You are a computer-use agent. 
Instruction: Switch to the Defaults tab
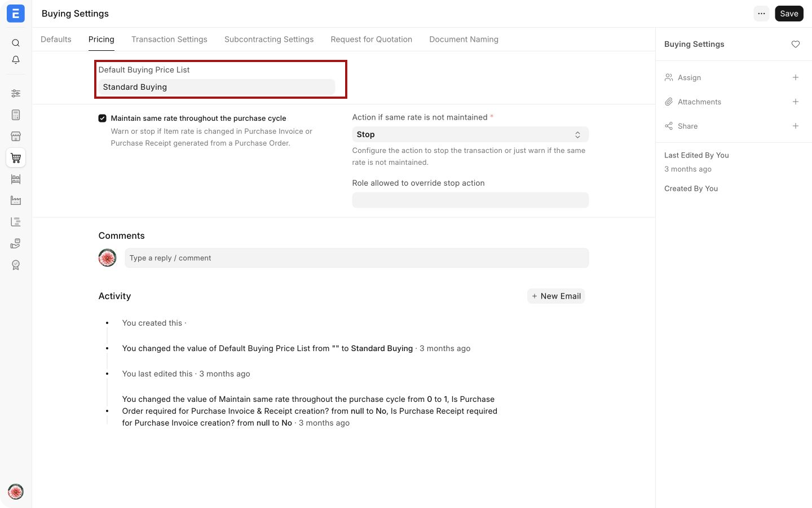pyautogui.click(x=56, y=40)
